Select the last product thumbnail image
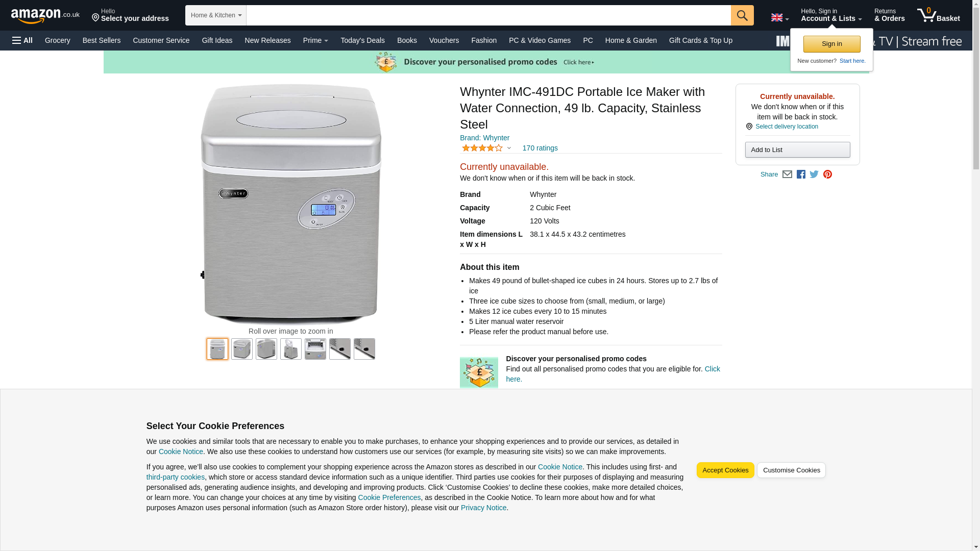 (x=364, y=349)
